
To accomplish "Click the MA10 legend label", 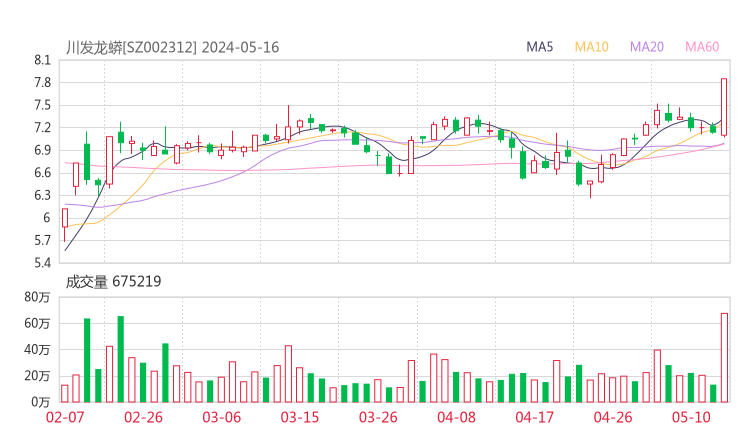I will [x=591, y=47].
